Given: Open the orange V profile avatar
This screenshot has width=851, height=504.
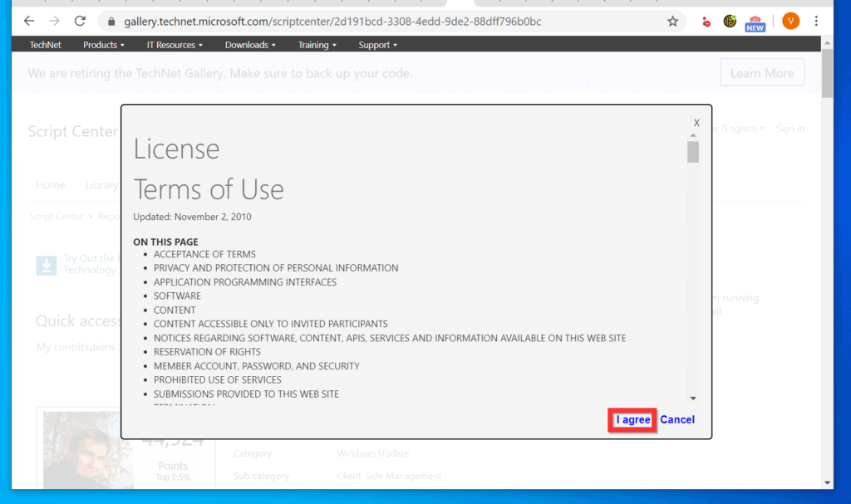Looking at the screenshot, I should click(x=791, y=21).
